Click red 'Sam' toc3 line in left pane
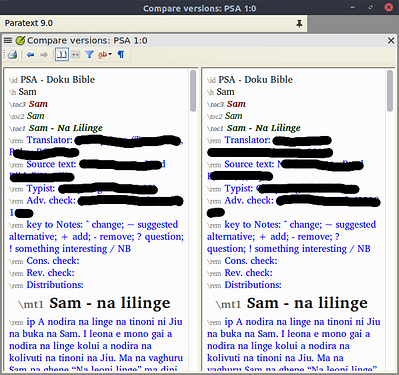Screen dimensions: 399x375 38,104
